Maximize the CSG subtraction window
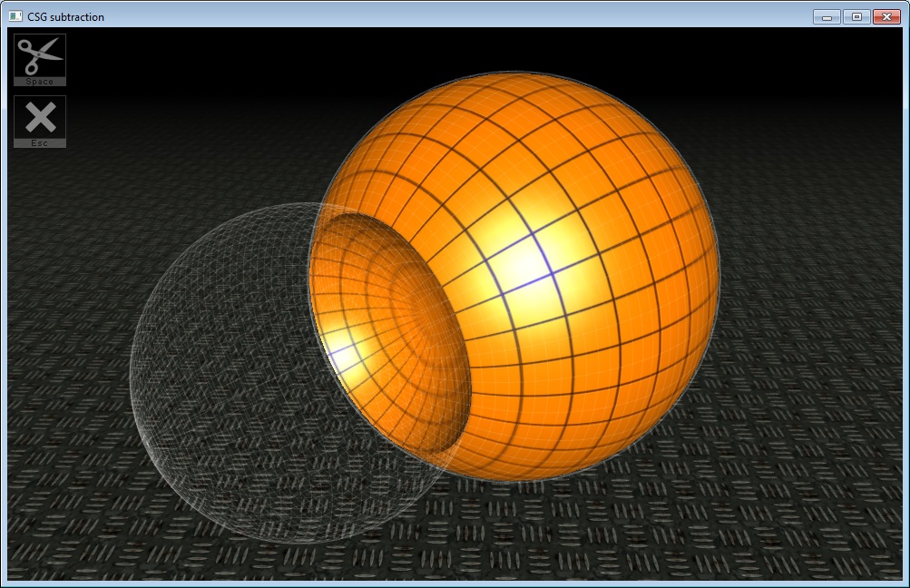This screenshot has height=588, width=910. pyautogui.click(x=856, y=17)
